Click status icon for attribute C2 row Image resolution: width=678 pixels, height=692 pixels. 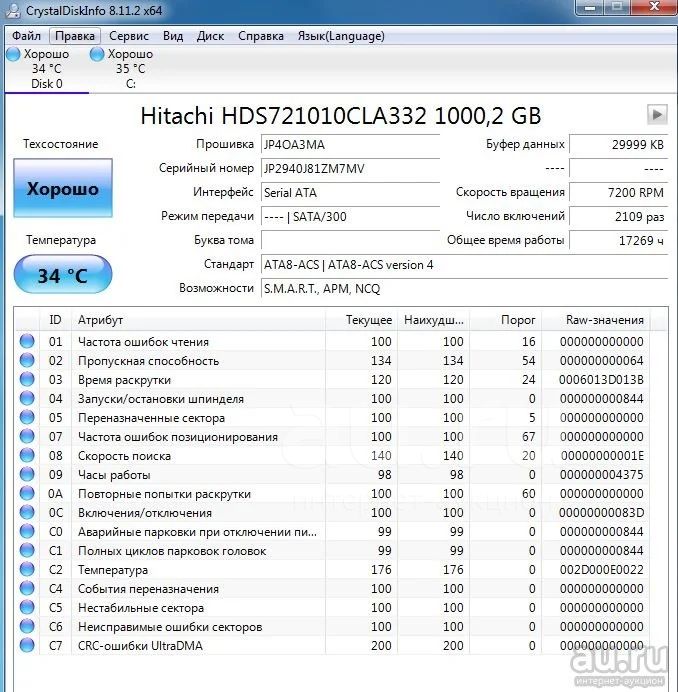(x=27, y=569)
